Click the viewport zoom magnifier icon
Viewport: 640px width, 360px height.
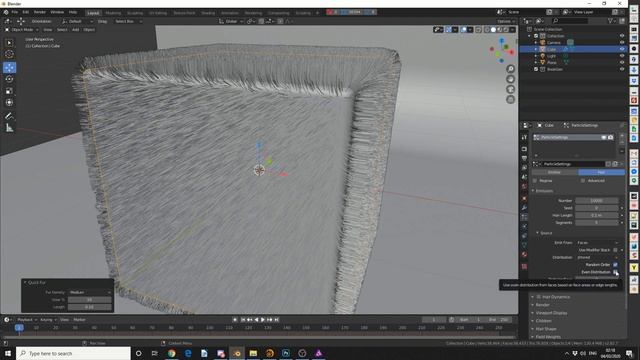[x=511, y=69]
